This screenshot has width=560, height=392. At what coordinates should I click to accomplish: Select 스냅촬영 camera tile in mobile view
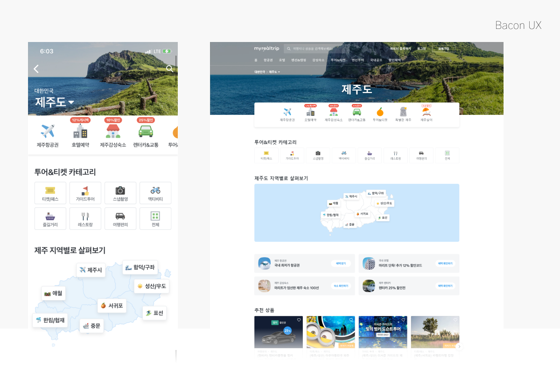point(120,193)
